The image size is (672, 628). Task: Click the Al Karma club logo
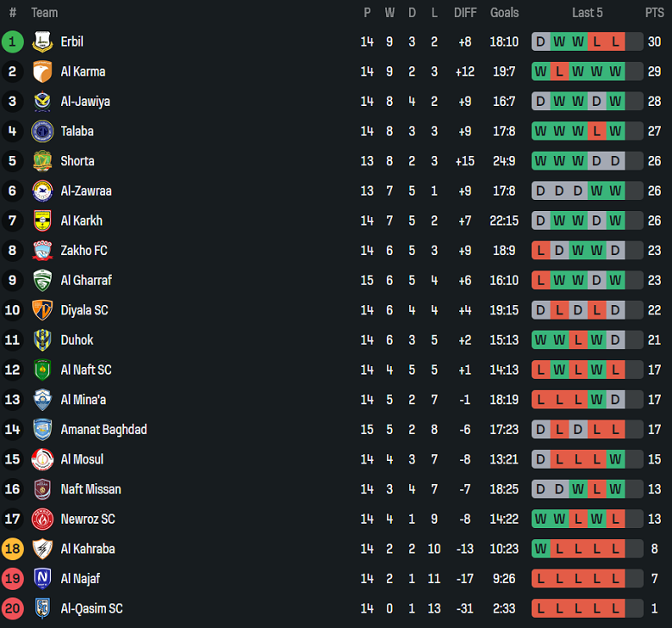tap(42, 72)
